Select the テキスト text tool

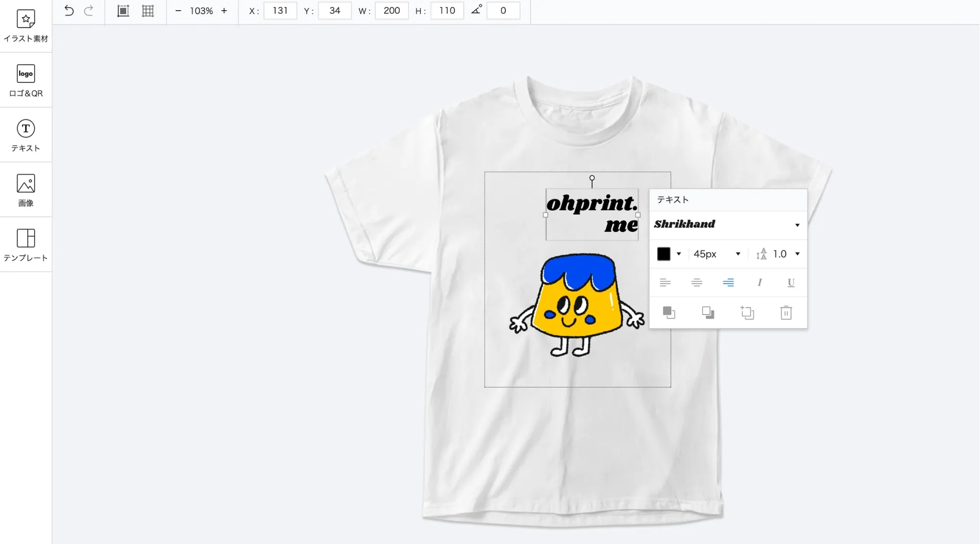click(25, 136)
